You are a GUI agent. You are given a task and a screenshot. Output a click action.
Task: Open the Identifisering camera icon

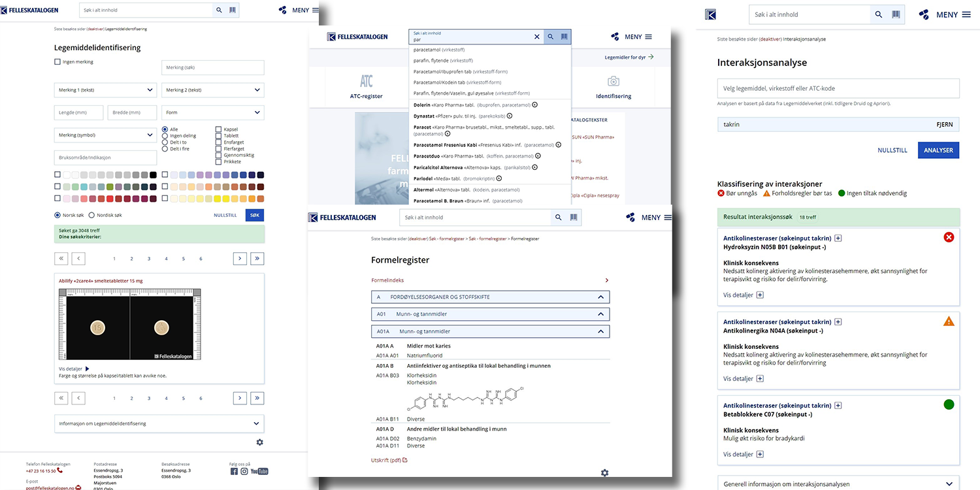point(613,81)
